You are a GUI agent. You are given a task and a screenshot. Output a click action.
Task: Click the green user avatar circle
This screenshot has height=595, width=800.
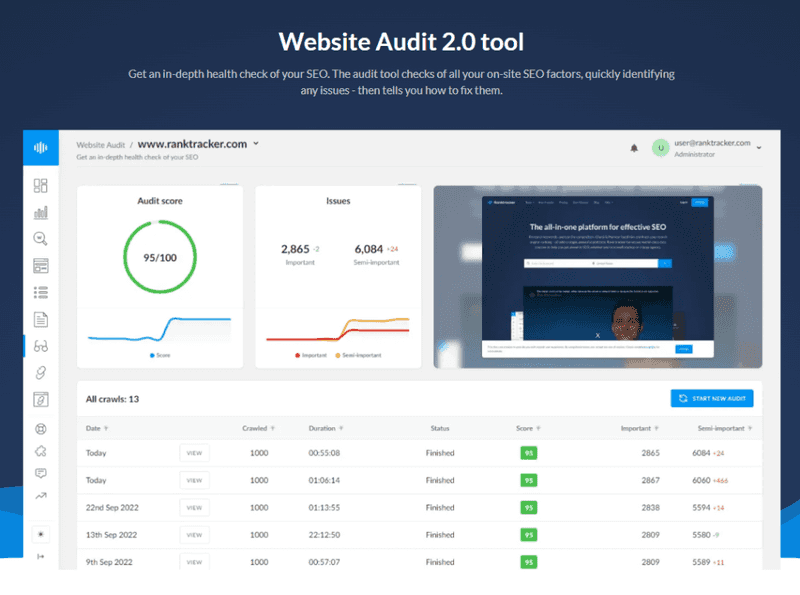tap(661, 148)
